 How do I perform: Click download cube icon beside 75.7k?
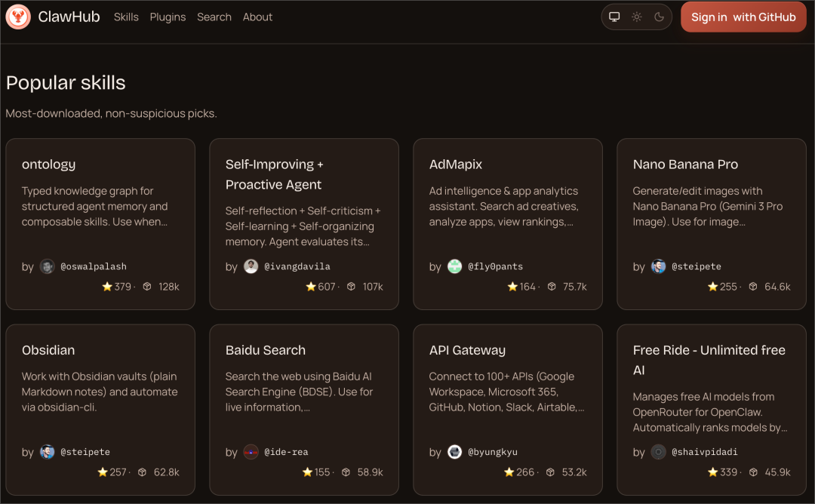tap(552, 286)
